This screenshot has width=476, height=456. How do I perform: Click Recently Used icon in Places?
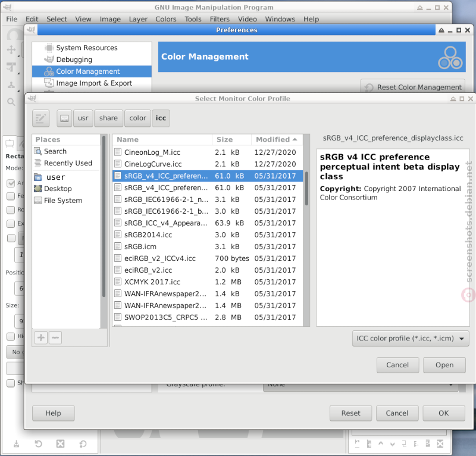[38, 163]
